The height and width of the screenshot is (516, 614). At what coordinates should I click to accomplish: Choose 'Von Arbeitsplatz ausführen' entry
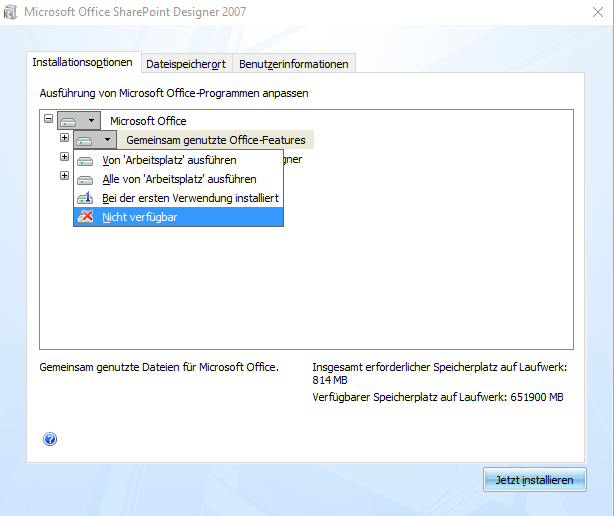[179, 160]
